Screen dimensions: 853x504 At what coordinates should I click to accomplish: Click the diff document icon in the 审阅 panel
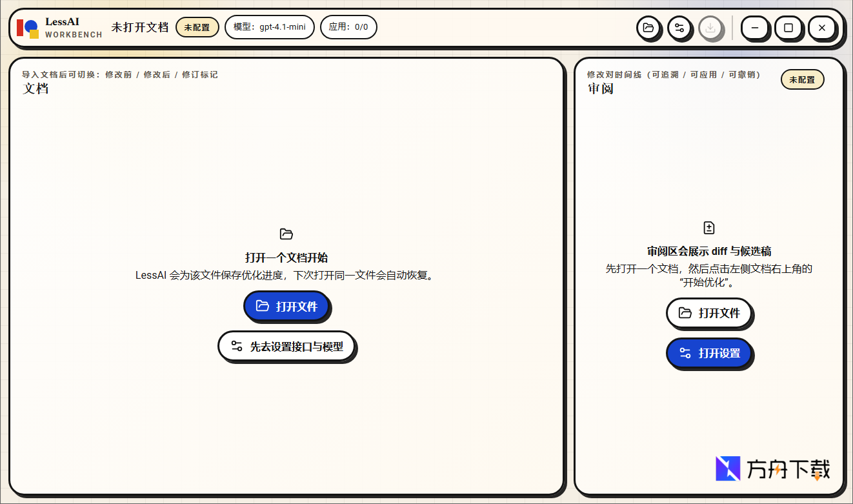click(x=709, y=227)
